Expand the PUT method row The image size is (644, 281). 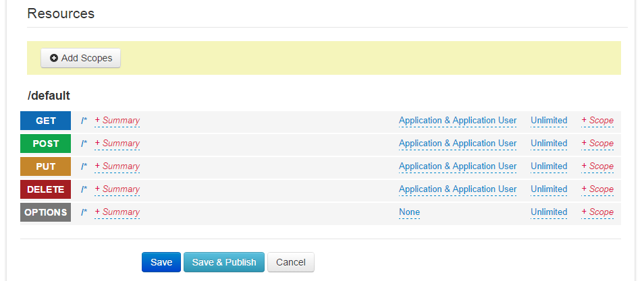click(45, 166)
